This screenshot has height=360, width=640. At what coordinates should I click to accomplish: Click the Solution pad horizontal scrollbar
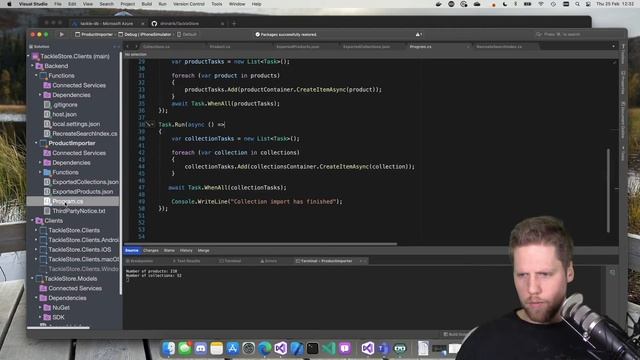coord(58,327)
